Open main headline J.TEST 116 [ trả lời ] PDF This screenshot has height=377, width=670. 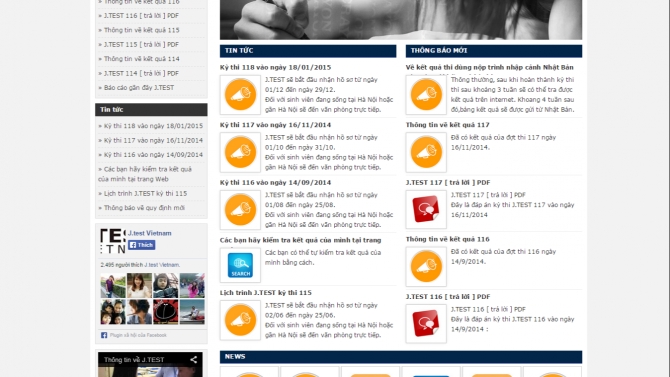(x=448, y=297)
